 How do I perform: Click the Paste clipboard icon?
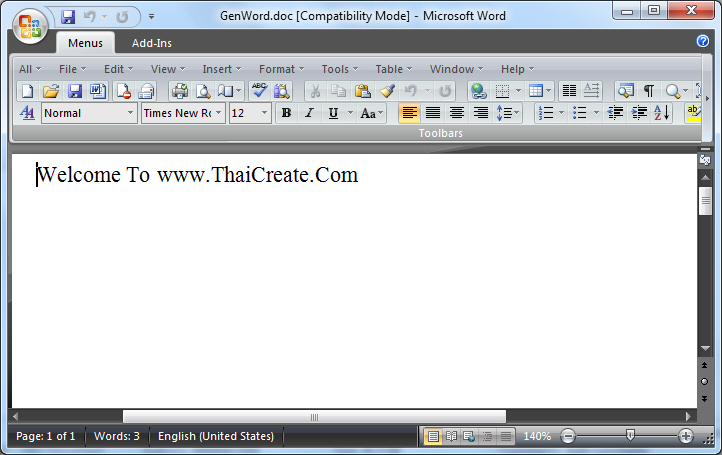[x=363, y=91]
